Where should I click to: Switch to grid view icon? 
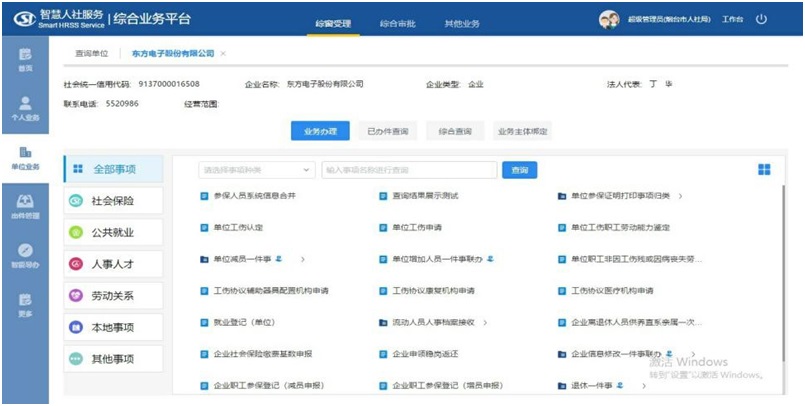click(x=764, y=170)
